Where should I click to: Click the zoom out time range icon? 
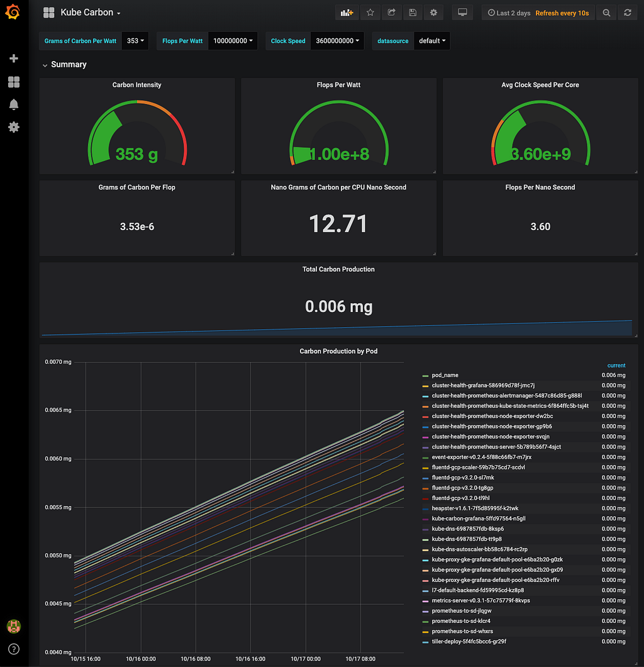click(607, 13)
